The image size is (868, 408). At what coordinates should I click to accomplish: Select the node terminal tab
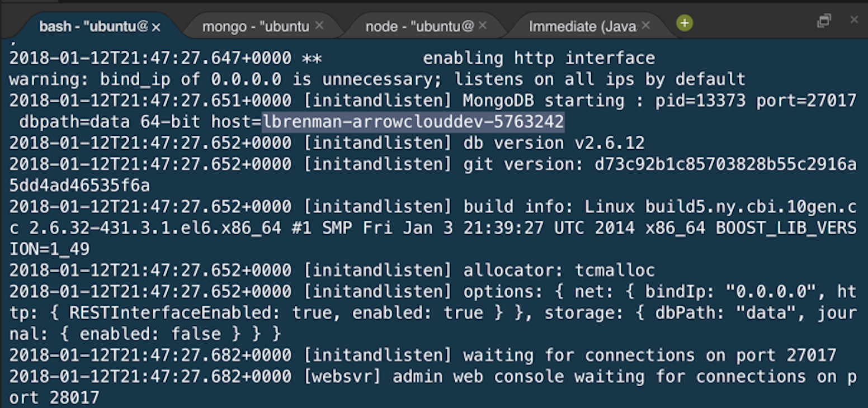(x=419, y=26)
